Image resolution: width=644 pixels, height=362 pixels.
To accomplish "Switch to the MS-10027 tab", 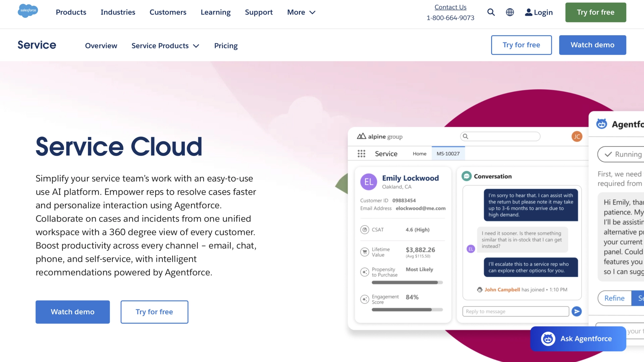I will 448,153.
